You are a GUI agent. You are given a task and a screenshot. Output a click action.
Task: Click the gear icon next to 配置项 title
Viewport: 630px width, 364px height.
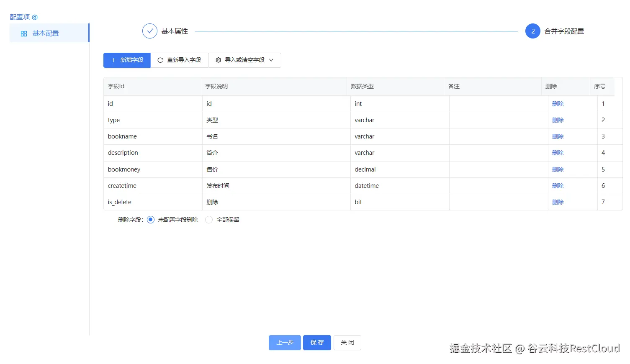(35, 17)
